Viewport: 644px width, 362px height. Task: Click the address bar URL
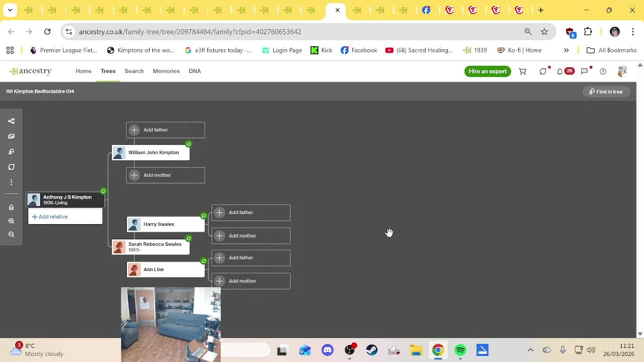pos(190,32)
